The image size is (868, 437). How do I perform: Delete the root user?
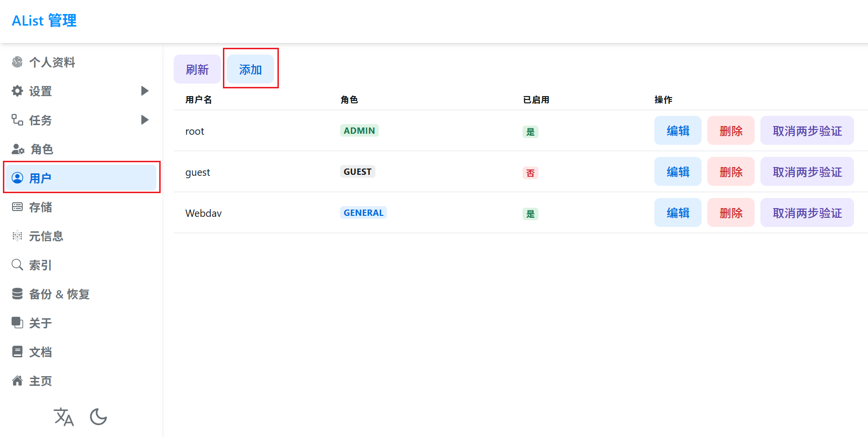click(731, 130)
